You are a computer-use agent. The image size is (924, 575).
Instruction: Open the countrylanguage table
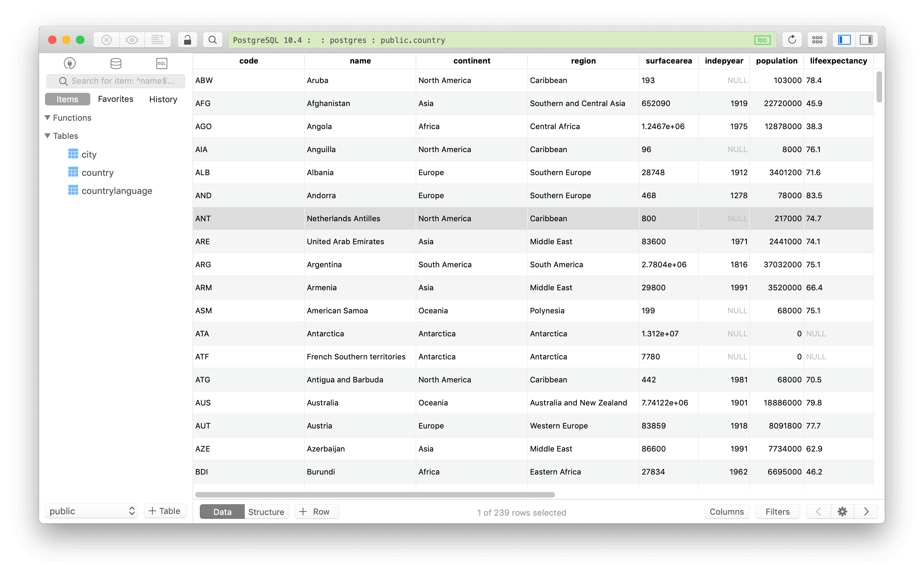point(110,191)
